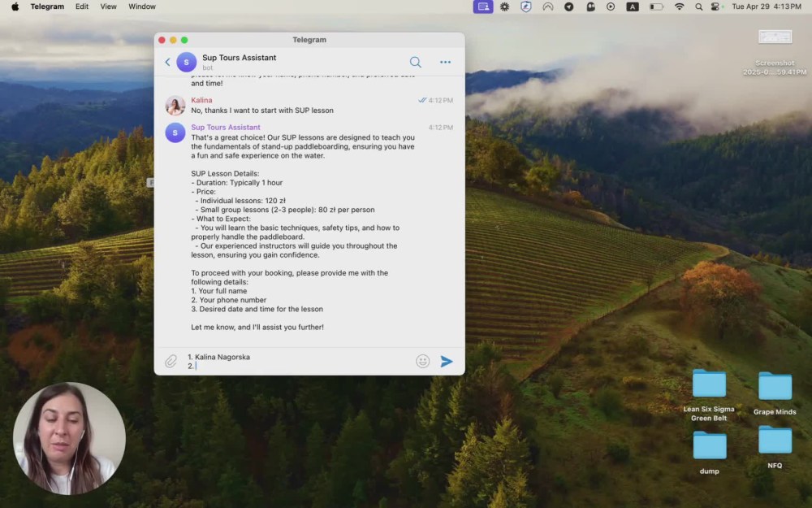The height and width of the screenshot is (508, 812).
Task: Send the typed message
Action: tap(447, 362)
